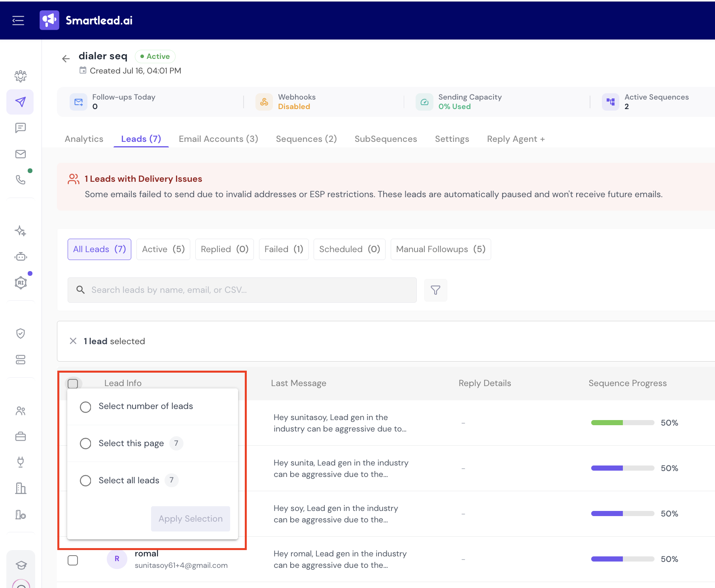Open the Email Accounts (3) tab
This screenshot has height=588, width=715.
point(218,139)
